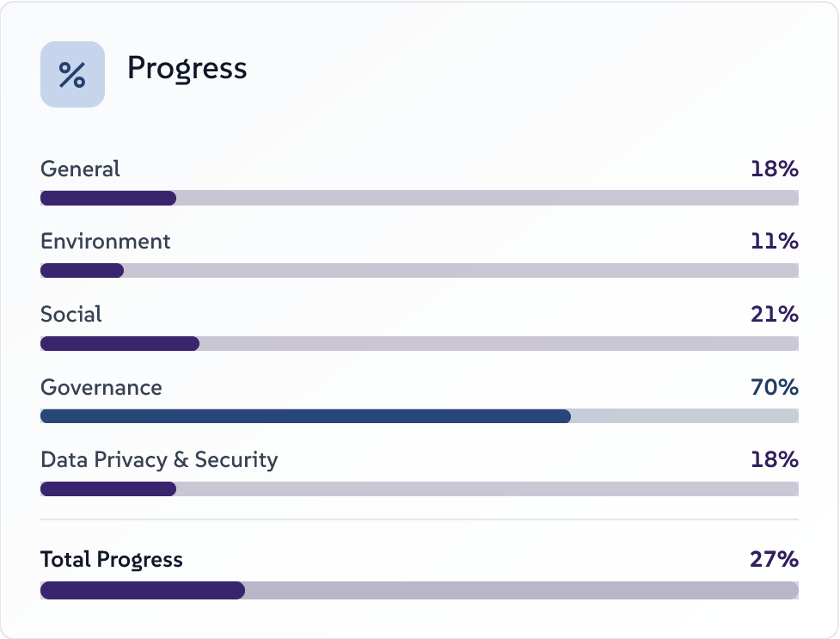
Task: Click the General progress bar
Action: click(419, 198)
